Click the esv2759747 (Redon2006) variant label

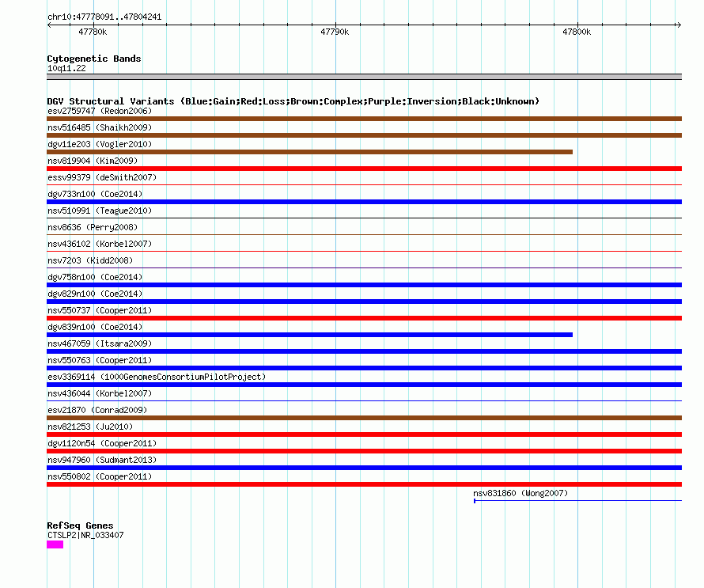100,111
